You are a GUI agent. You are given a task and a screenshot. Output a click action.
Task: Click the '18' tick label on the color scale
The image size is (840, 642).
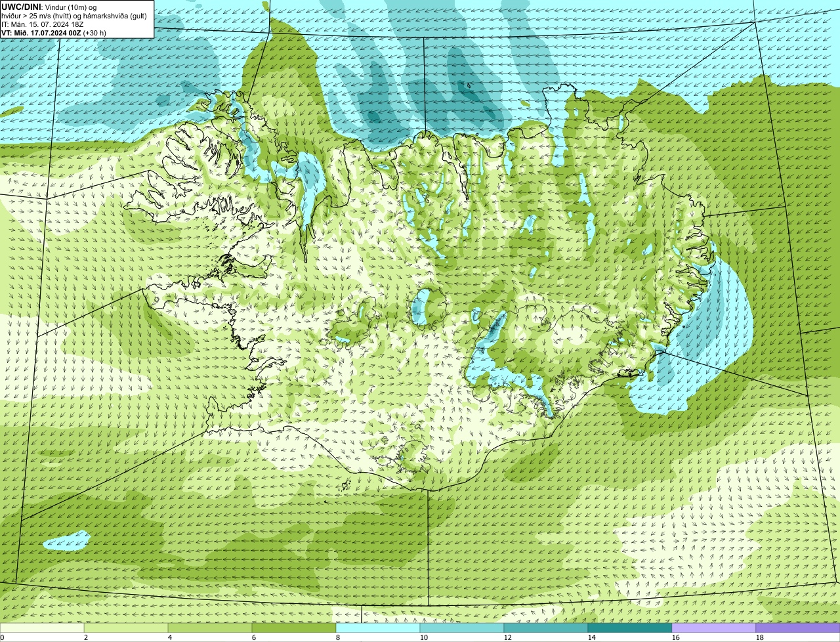point(760,637)
